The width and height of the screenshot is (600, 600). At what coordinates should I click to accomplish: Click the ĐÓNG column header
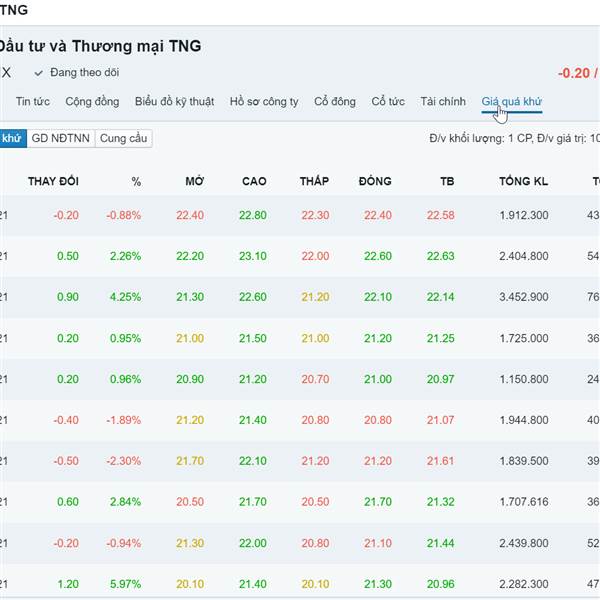pyautogui.click(x=375, y=181)
